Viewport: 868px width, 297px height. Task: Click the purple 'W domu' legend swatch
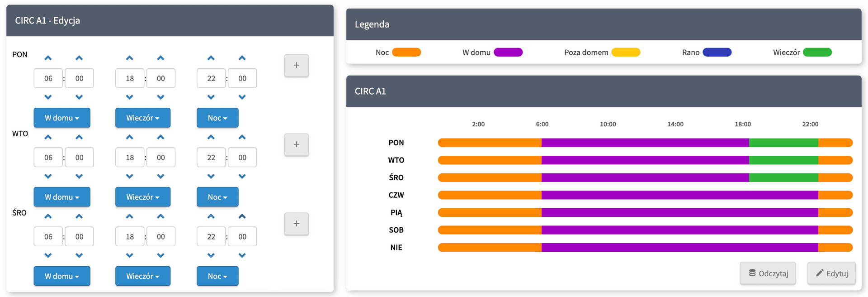click(x=508, y=53)
